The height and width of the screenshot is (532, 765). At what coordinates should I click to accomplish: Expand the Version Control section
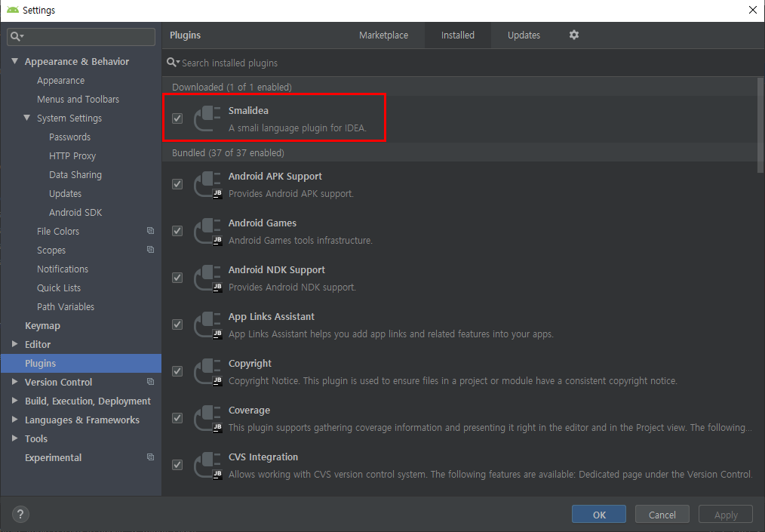(x=14, y=382)
